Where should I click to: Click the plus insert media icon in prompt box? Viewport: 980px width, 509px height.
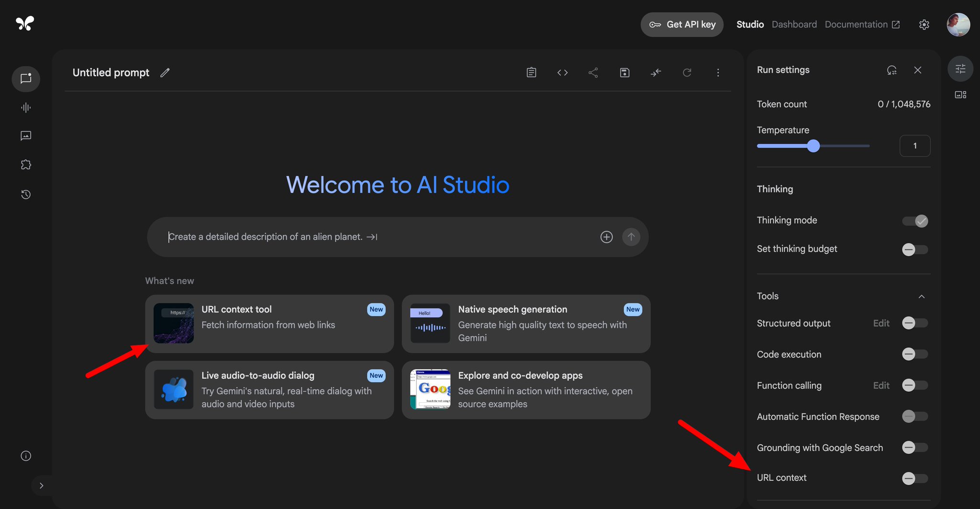pos(606,237)
